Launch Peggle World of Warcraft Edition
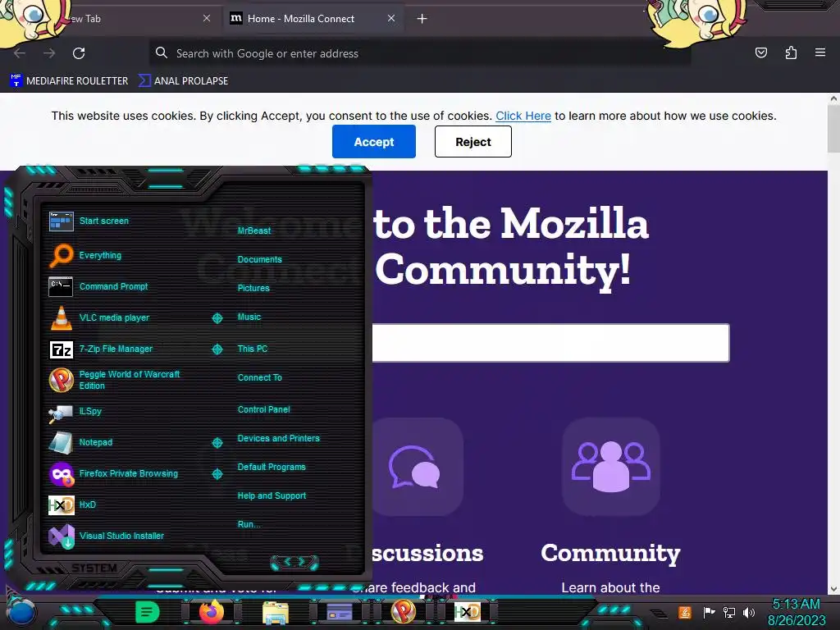Screen dimensions: 840x630 click(x=115, y=380)
